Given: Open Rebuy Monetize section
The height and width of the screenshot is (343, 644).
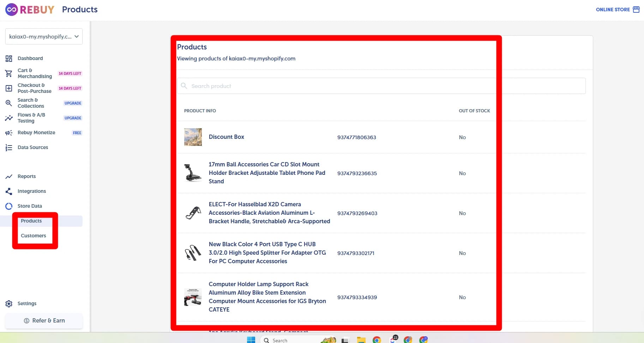Looking at the screenshot, I should tap(36, 132).
